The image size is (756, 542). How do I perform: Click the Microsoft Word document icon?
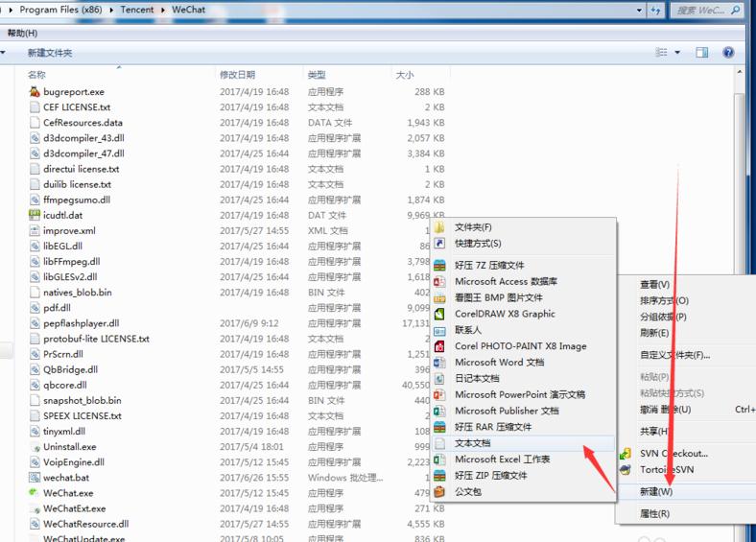point(439,363)
